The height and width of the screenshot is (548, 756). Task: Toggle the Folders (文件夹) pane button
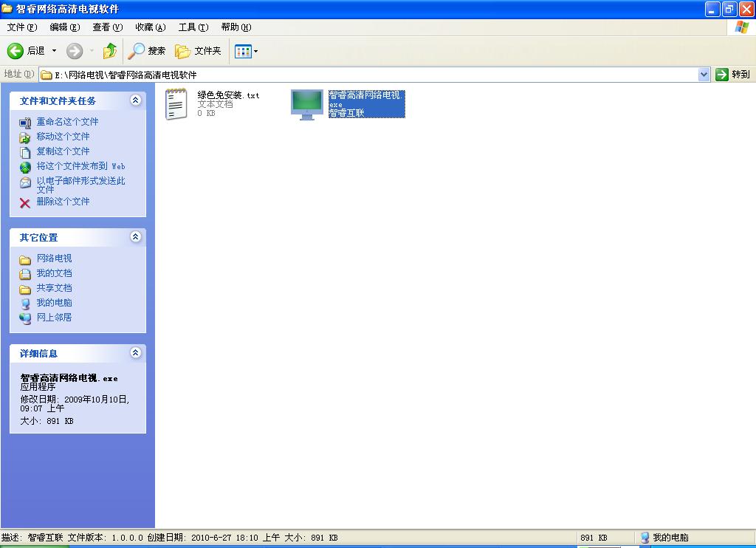tap(198, 51)
